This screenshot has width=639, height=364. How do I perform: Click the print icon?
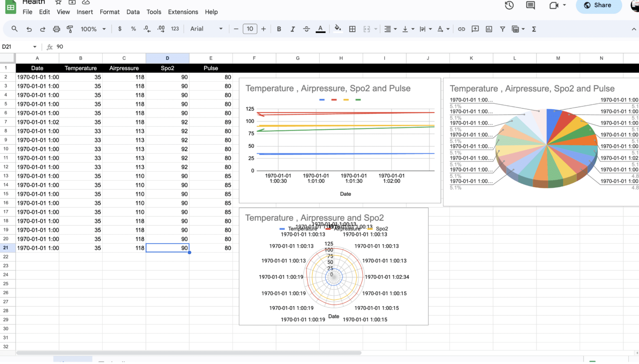[56, 29]
